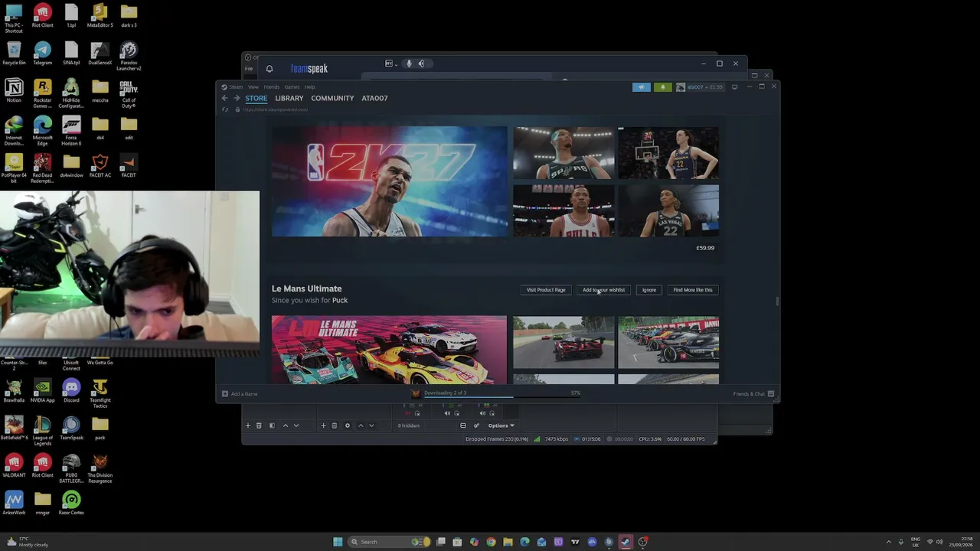Open the Friends menu in Steam
The width and height of the screenshot is (980, 551).
pos(272,87)
